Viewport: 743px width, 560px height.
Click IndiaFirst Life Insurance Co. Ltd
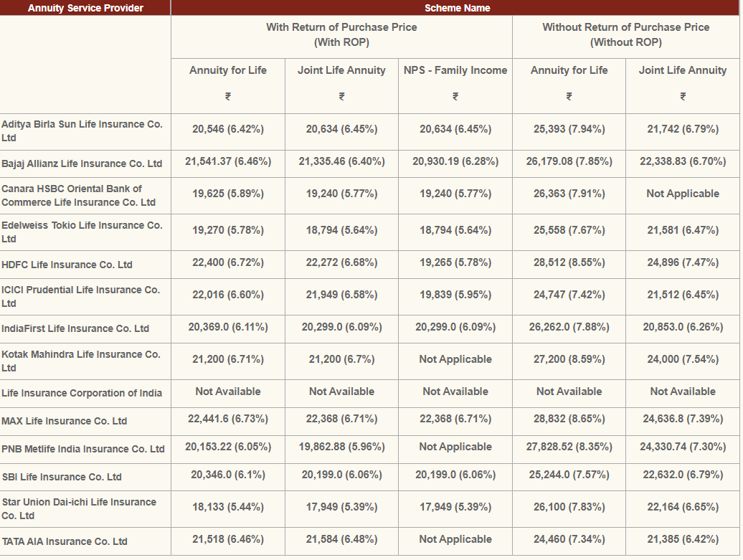[x=75, y=328]
